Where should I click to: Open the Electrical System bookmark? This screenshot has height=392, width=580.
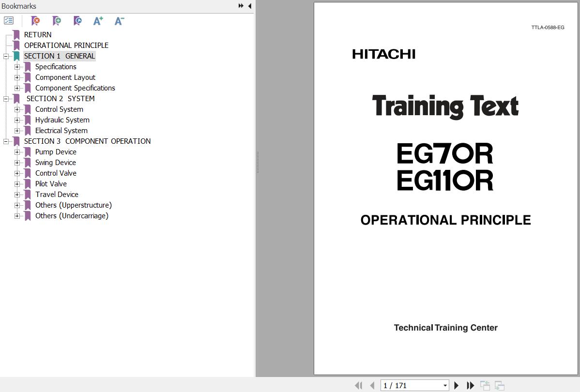click(61, 131)
